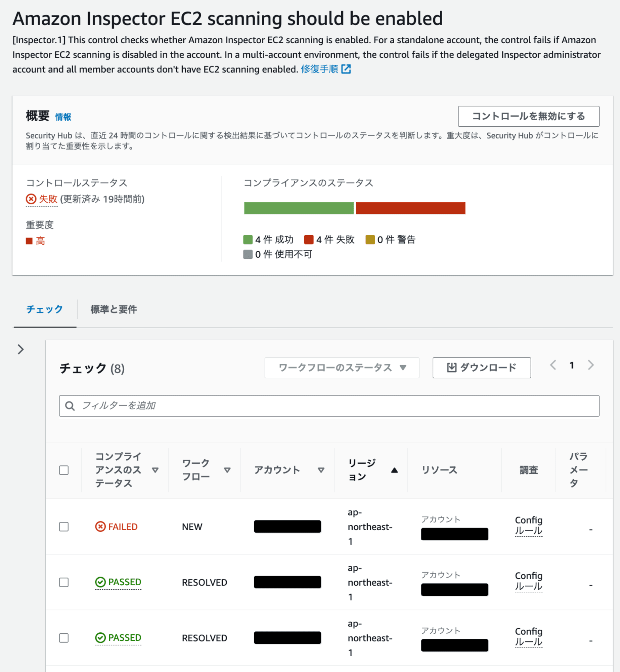Go to the next page with the right chevron
The width and height of the screenshot is (620, 672).
point(591,365)
